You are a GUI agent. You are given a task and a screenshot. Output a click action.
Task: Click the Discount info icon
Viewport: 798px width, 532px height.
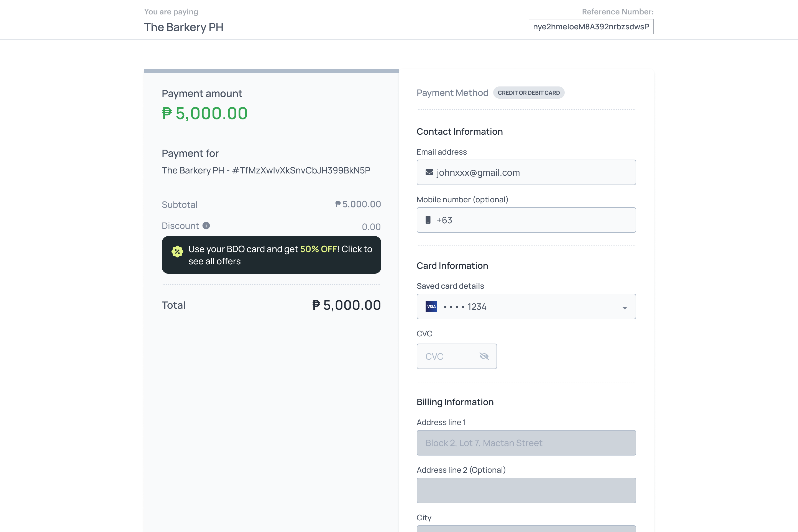[x=206, y=226]
